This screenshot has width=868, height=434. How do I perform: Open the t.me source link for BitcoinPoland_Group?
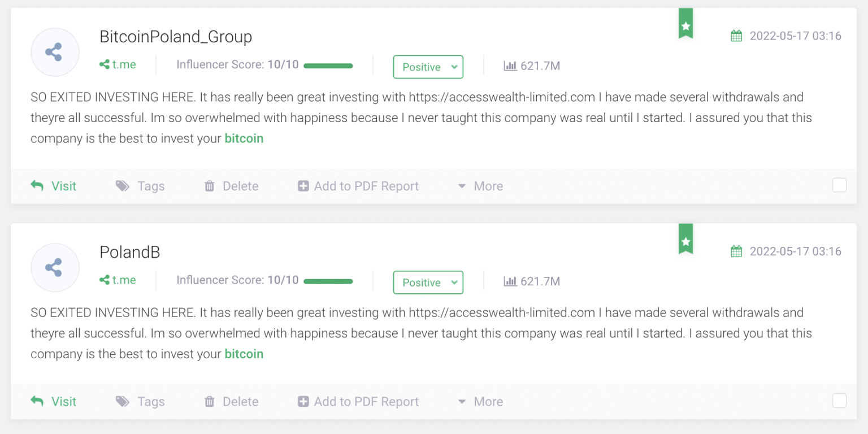tap(117, 64)
